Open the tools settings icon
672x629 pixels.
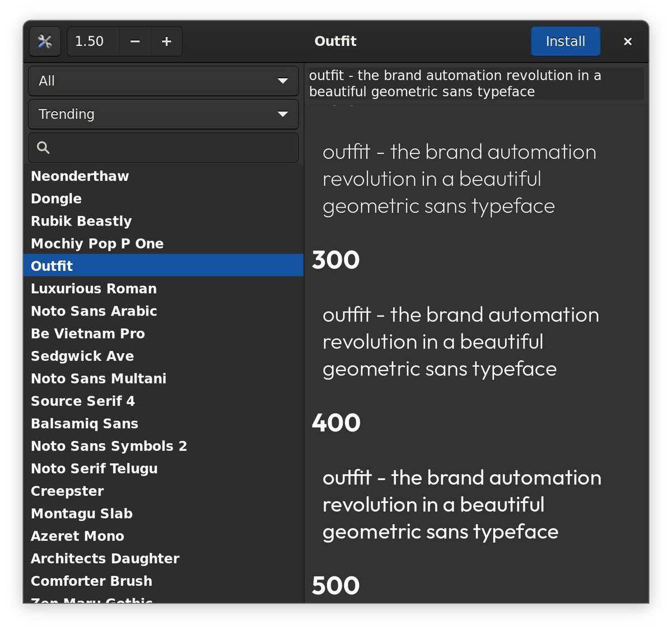[x=45, y=41]
